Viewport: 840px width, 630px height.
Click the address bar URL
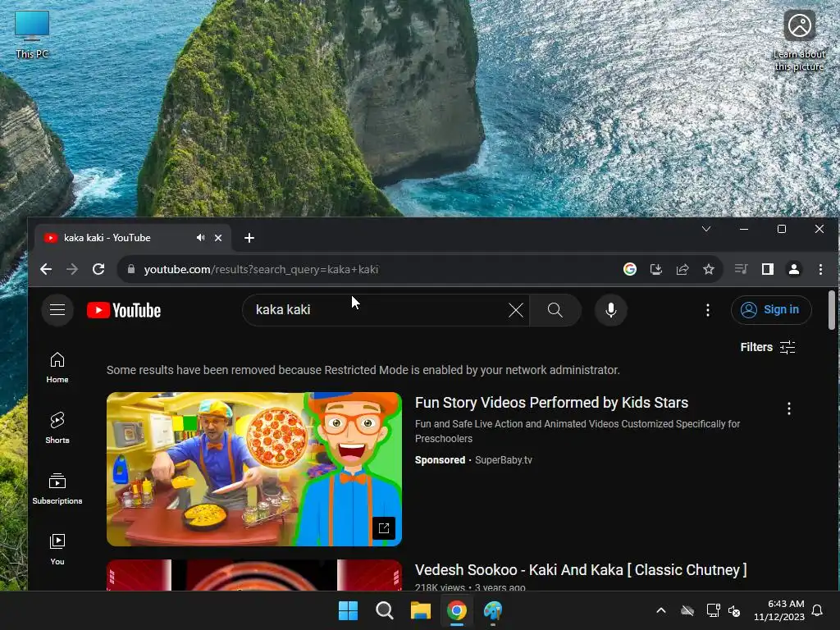(x=261, y=269)
